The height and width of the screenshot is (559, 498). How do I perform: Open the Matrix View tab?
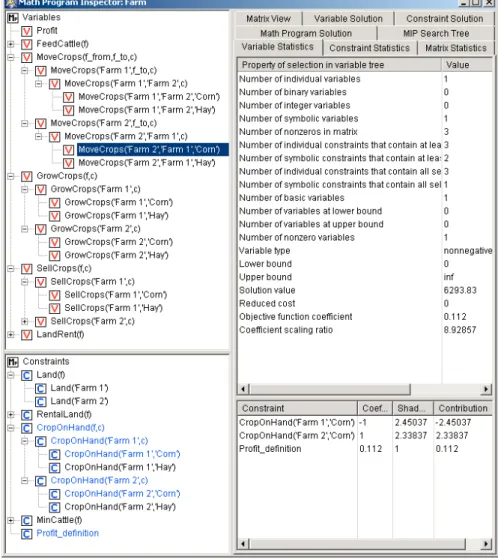point(268,19)
